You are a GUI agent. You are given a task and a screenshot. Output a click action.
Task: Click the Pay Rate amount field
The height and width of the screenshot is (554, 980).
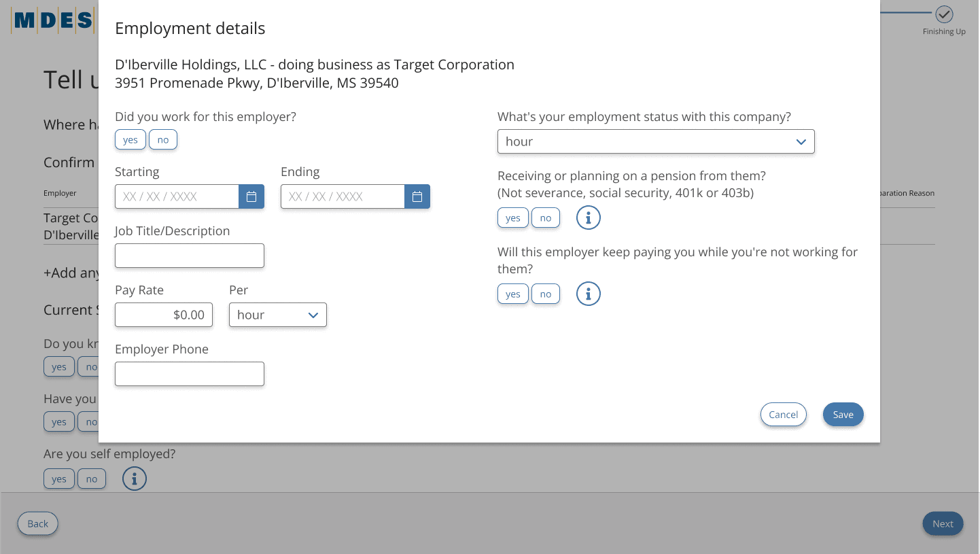pyautogui.click(x=164, y=315)
